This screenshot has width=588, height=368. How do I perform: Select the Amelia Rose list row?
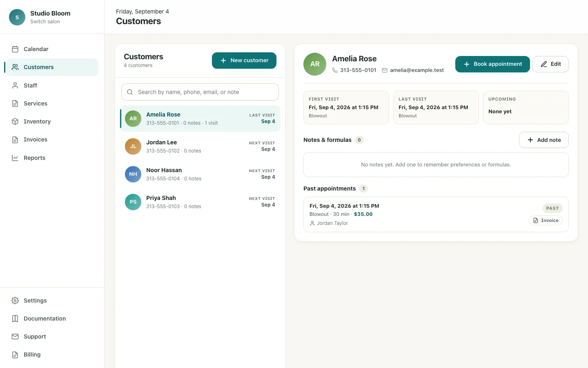[200, 119]
